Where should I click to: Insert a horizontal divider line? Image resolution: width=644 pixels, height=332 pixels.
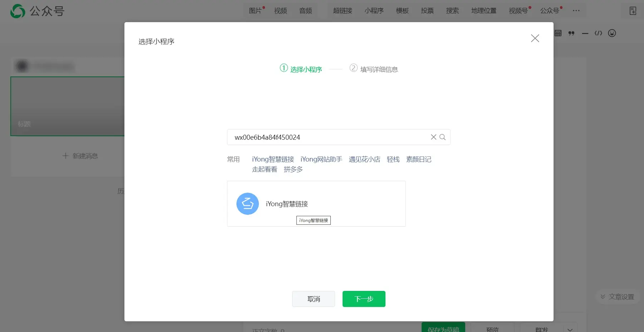pyautogui.click(x=585, y=33)
